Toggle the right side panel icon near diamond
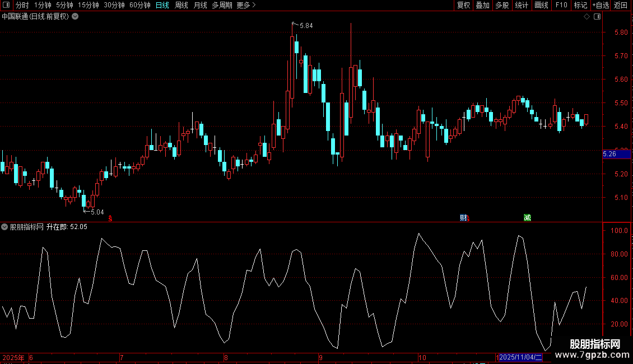The width and height of the screenshot is (633, 364). (x=597, y=17)
